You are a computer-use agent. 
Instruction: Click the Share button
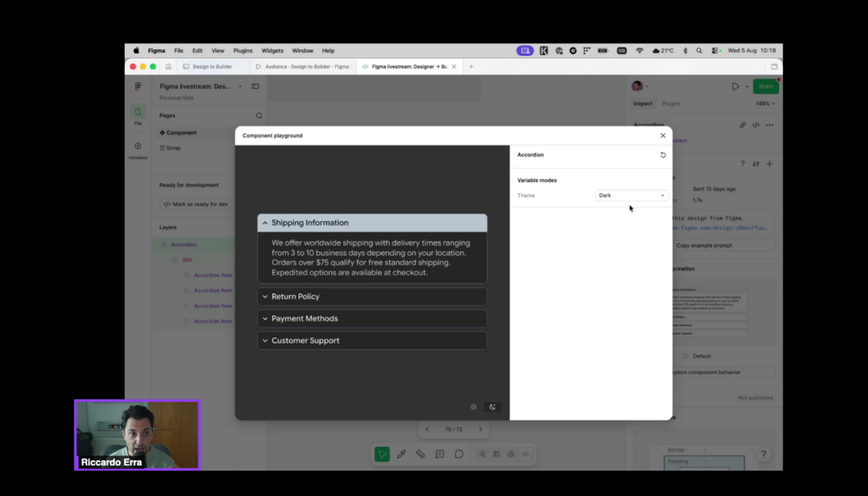coord(765,86)
